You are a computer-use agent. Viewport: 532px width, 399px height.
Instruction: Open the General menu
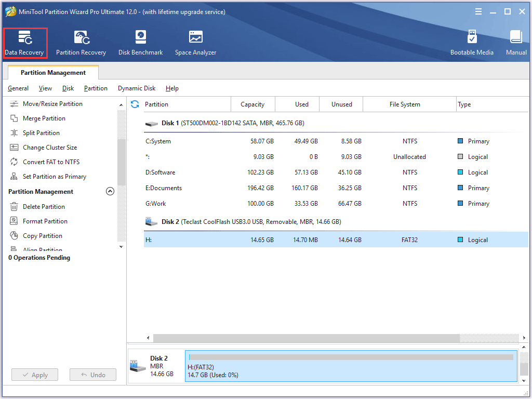(18, 88)
